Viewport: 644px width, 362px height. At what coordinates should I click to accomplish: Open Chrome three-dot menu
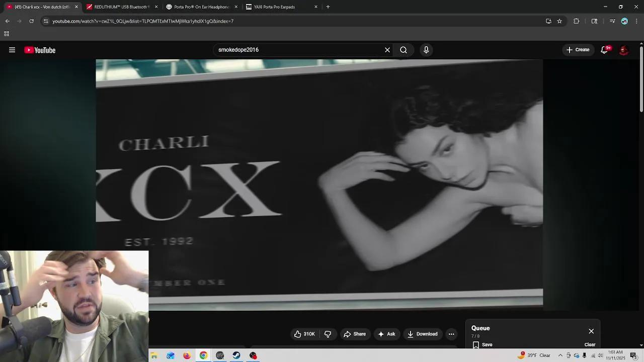click(x=636, y=21)
